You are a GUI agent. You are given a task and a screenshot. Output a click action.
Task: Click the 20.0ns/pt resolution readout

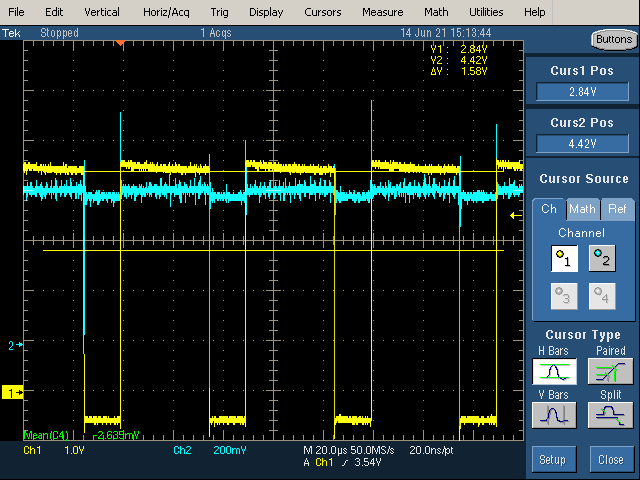(431, 450)
